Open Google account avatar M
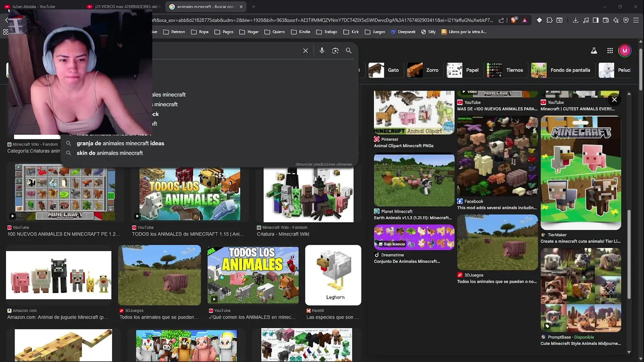The image size is (644, 362). (624, 51)
